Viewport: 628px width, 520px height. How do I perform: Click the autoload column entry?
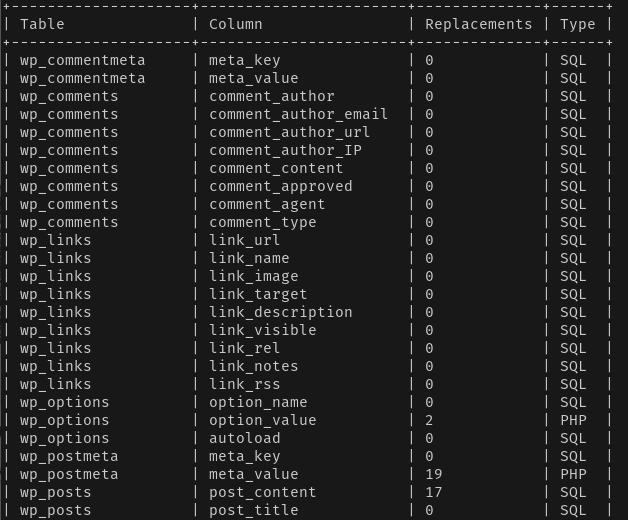245,438
